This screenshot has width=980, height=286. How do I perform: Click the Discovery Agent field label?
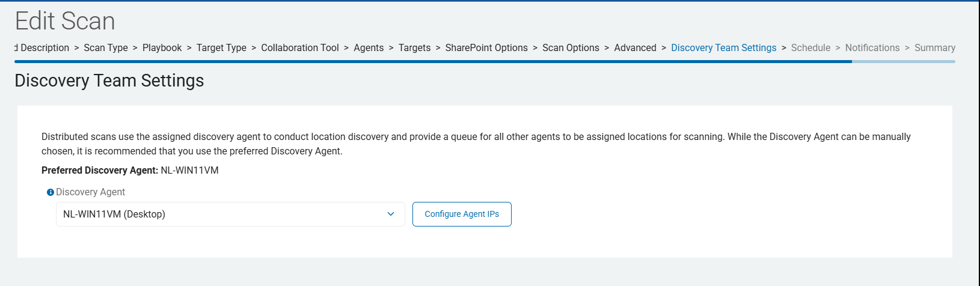[x=90, y=192]
